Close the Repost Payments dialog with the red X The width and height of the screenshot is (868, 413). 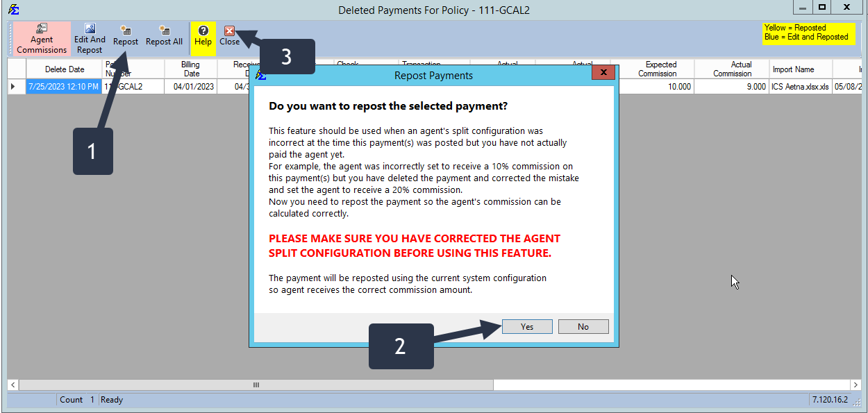tap(603, 71)
